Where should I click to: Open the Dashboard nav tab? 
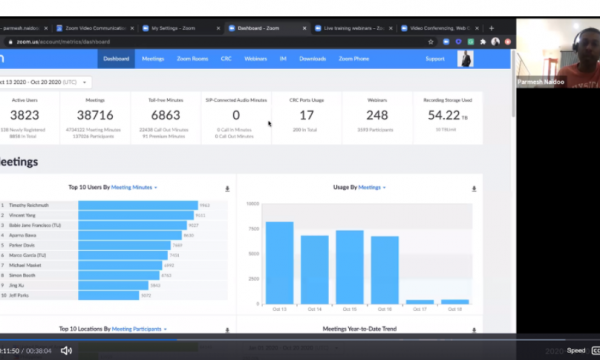(x=116, y=59)
